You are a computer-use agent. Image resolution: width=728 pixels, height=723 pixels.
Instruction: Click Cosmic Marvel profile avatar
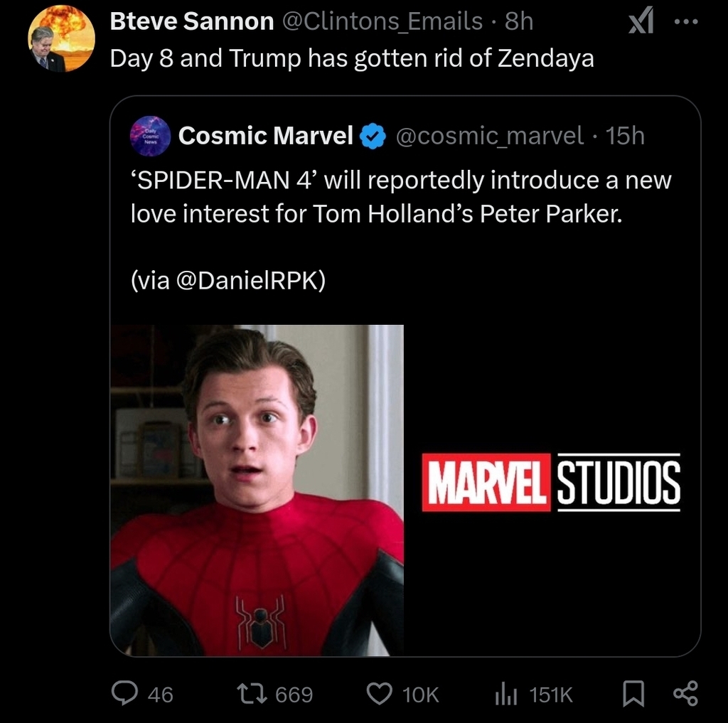coord(151,136)
